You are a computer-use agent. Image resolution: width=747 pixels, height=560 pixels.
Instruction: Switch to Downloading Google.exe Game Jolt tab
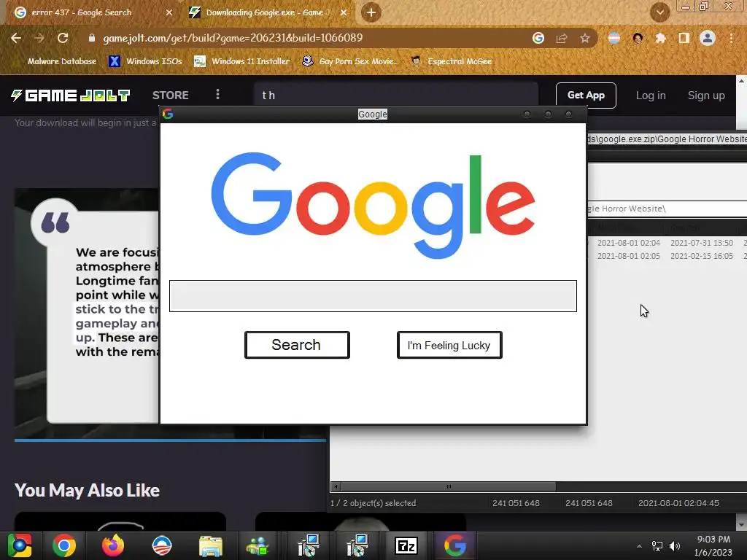pos(268,12)
